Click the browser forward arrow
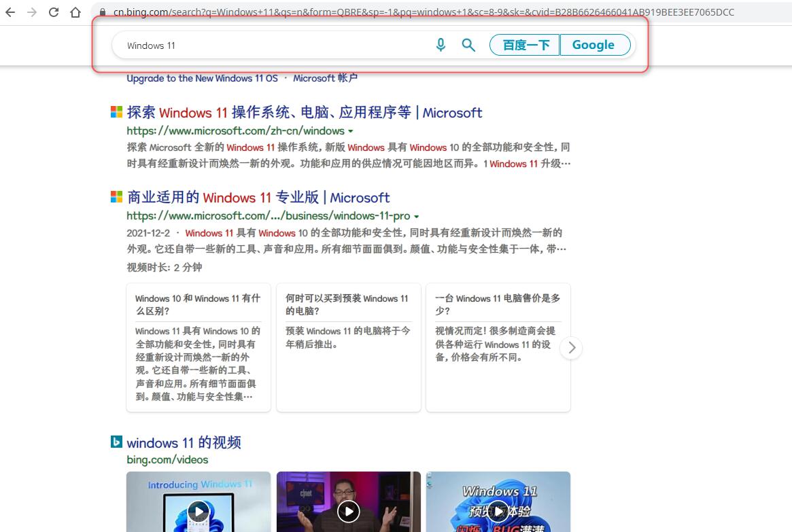 click(x=32, y=12)
